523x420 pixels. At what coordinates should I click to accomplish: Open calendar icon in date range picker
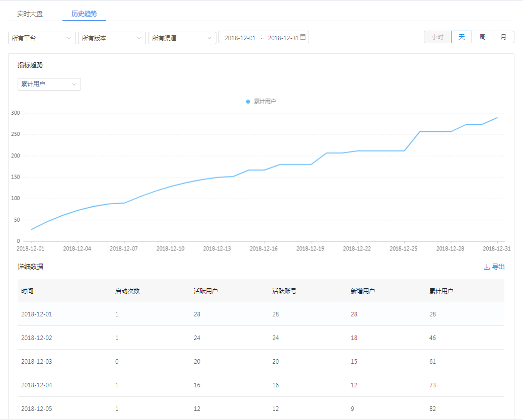(303, 37)
